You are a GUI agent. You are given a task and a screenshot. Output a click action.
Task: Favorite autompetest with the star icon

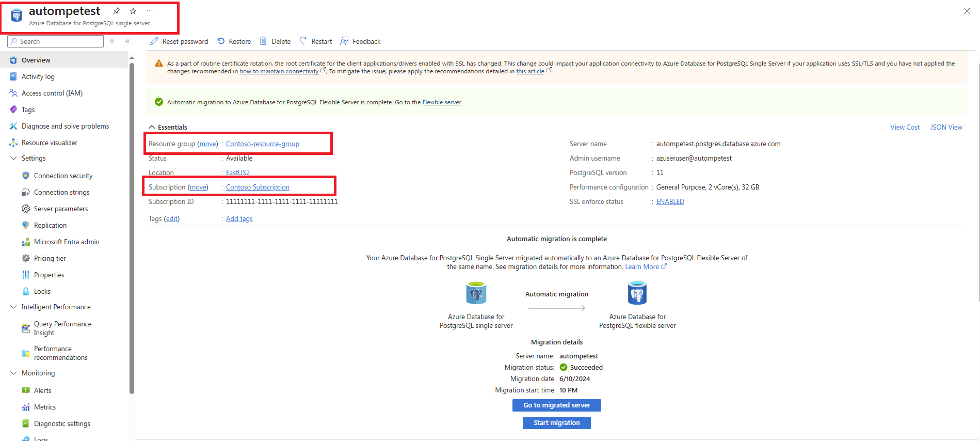tap(133, 11)
